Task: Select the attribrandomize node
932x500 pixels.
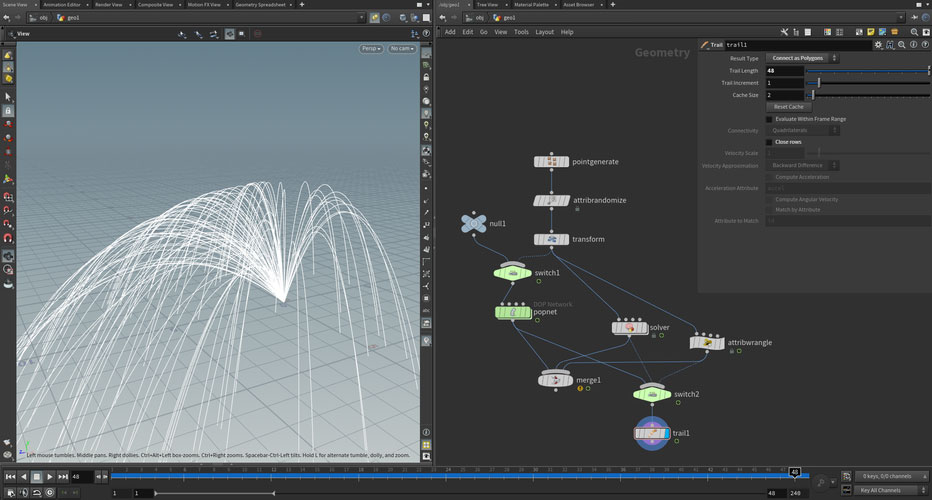Action: tap(551, 200)
